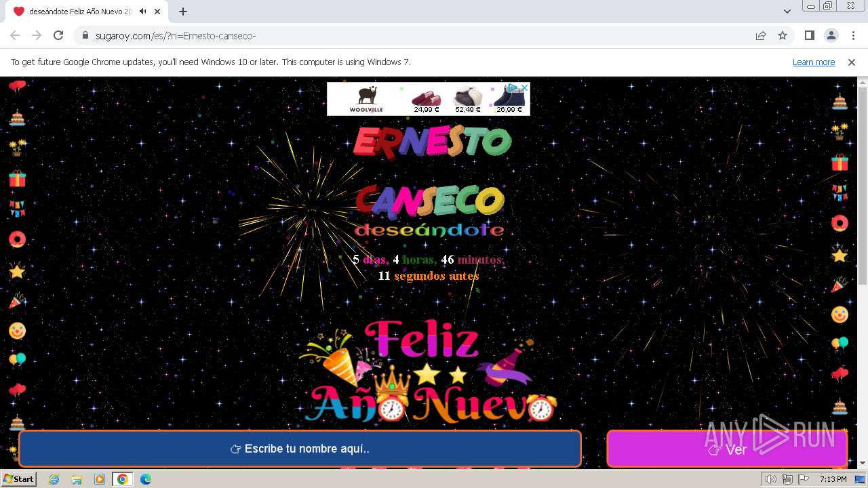
Task: Select the yellow star emoji on the left border
Action: point(17,271)
